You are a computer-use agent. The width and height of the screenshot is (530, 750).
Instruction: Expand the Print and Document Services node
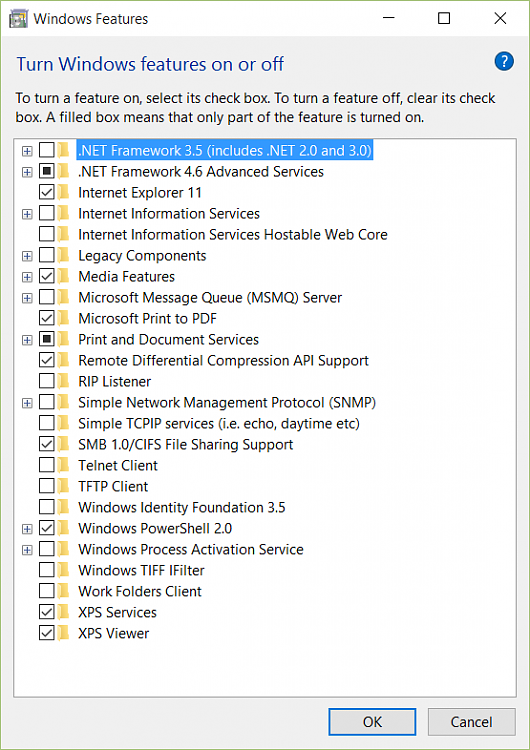27,341
